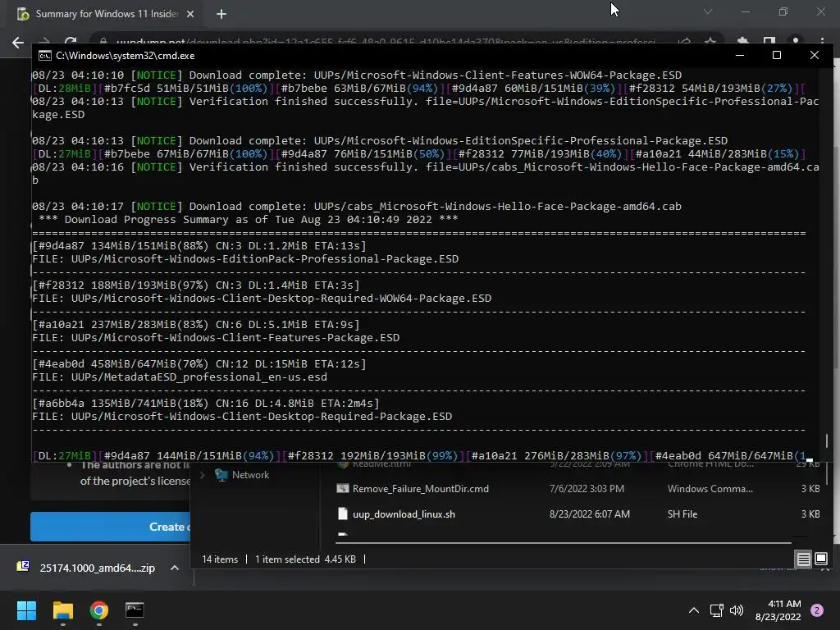
Task: Reload the Chrome page
Action: (71, 42)
